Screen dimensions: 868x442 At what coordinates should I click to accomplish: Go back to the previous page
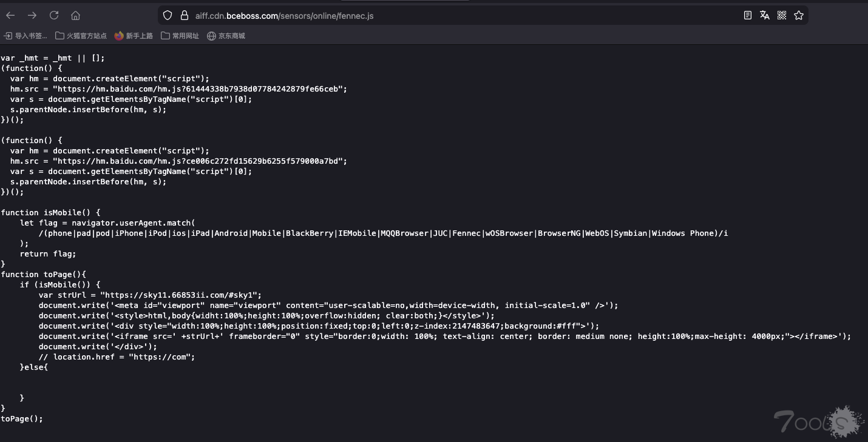pos(10,15)
